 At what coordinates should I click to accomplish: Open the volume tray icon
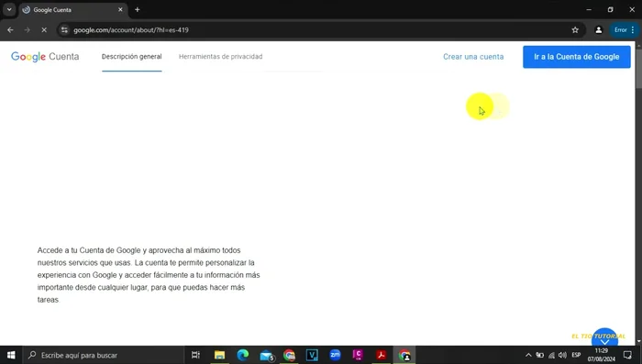click(x=562, y=355)
